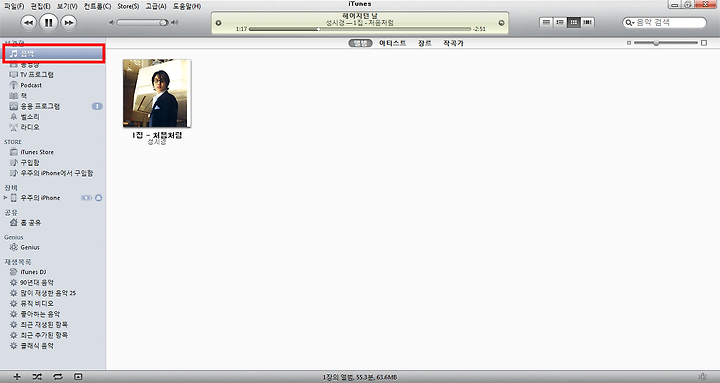Show or hide the artwork viewer
The image size is (720, 383).
[78, 377]
